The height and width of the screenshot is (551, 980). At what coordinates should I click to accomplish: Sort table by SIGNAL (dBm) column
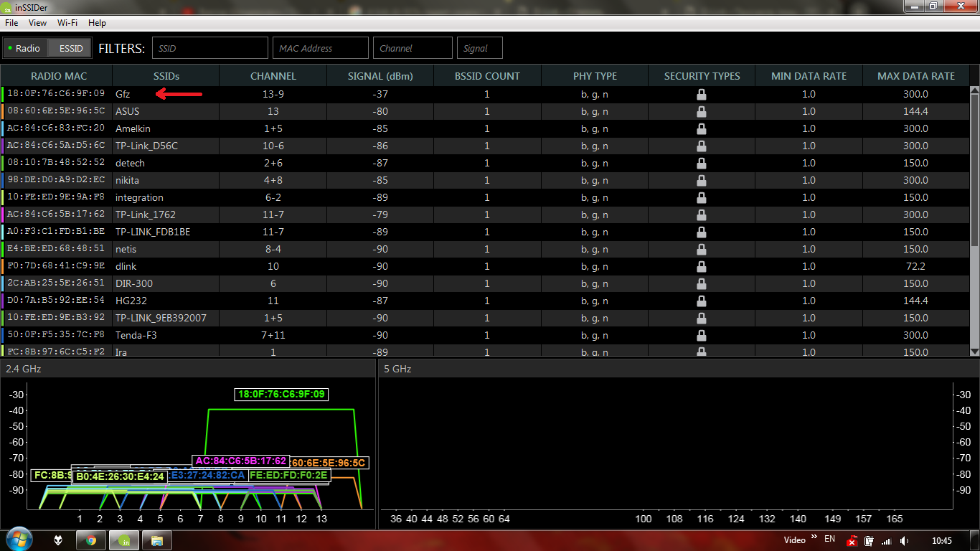[x=380, y=76]
